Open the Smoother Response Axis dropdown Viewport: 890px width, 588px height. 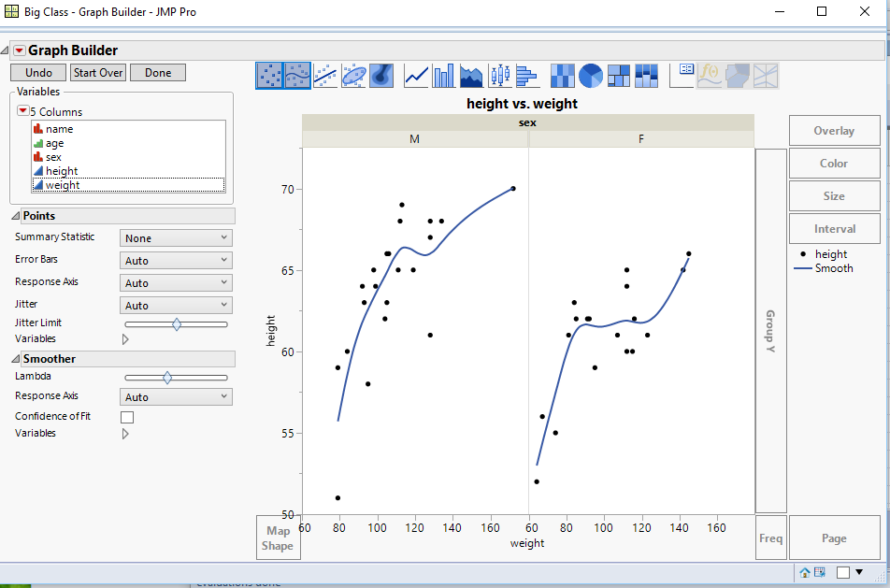pos(176,396)
